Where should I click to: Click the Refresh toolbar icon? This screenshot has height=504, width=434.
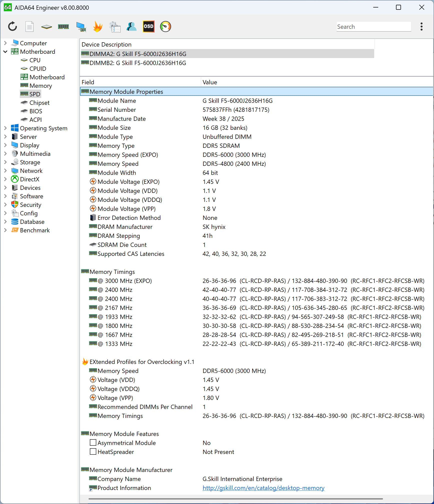[x=13, y=27]
